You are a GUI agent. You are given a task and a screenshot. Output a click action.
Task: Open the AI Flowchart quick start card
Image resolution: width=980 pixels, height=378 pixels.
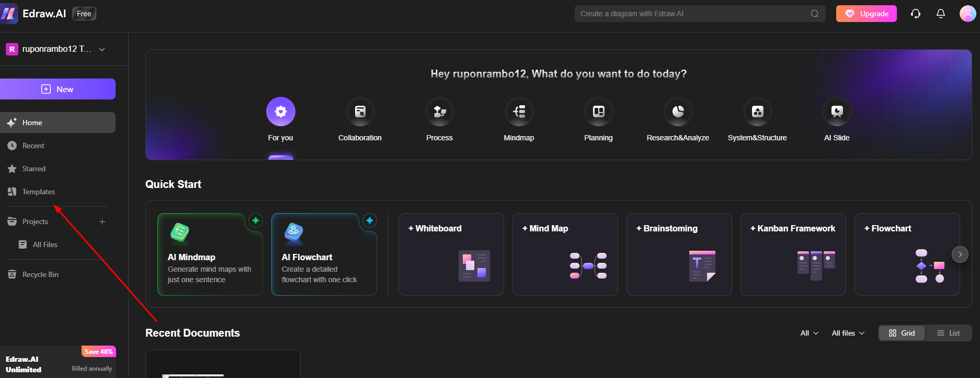324,254
